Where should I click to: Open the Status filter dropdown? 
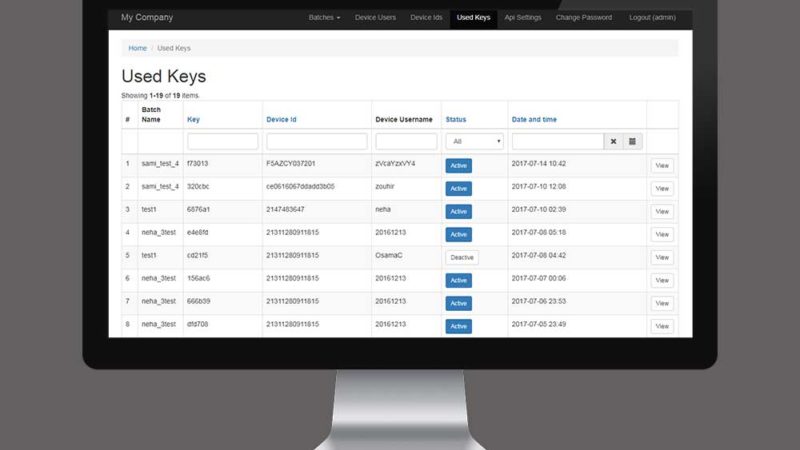point(474,142)
